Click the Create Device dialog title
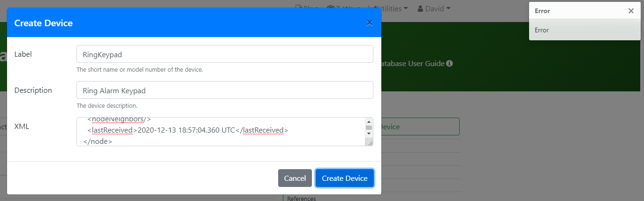The height and width of the screenshot is (201, 644). [x=44, y=23]
